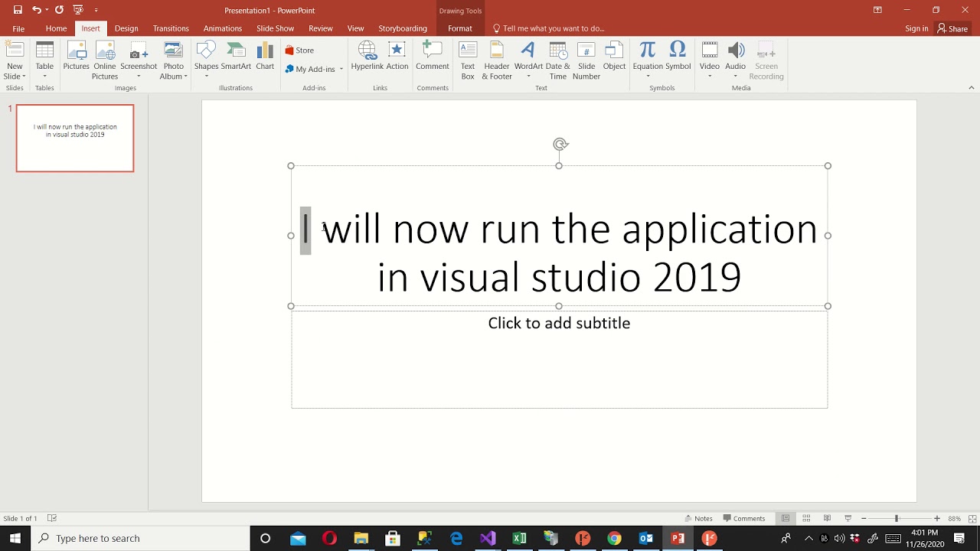980x551 pixels.
Task: Insert a Text Box
Action: [x=468, y=60]
